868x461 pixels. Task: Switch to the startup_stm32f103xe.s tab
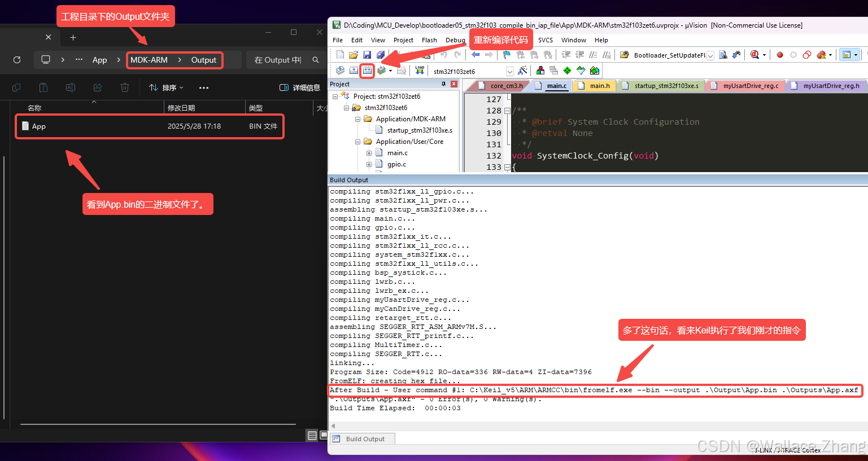click(661, 86)
